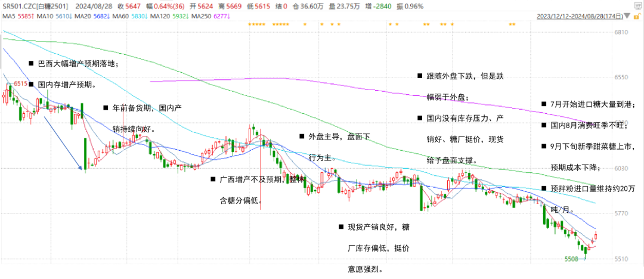Image resolution: width=644 pixels, height=279 pixels.
Task: Click the single star marker after star clusters
Action: point(305,24)
